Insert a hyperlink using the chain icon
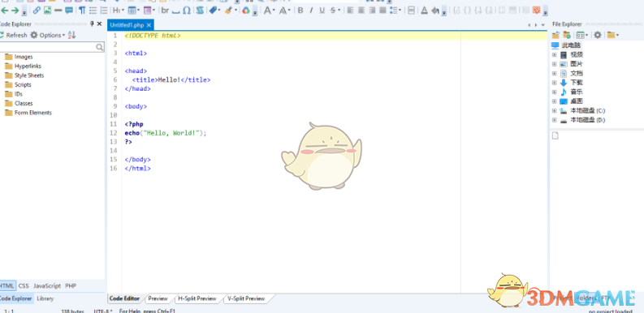 pos(37,11)
